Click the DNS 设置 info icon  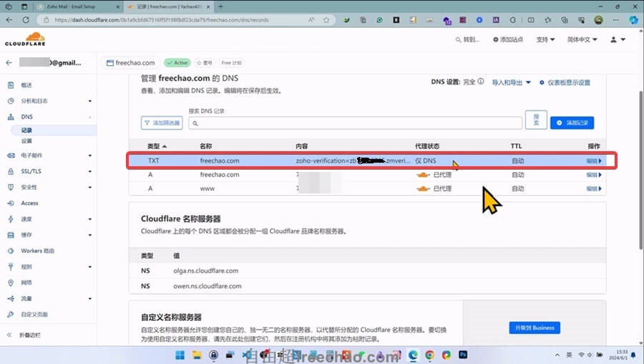click(481, 82)
